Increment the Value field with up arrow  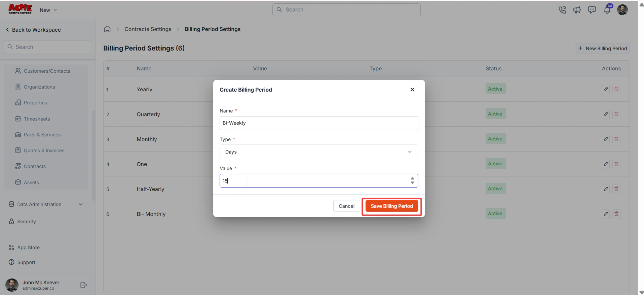pos(412,178)
